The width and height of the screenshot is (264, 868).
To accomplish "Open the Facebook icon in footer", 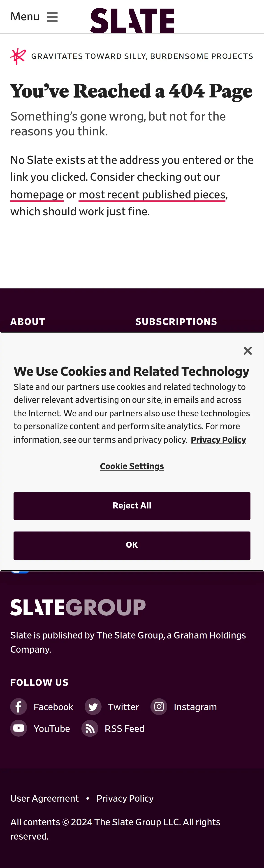I will (19, 707).
